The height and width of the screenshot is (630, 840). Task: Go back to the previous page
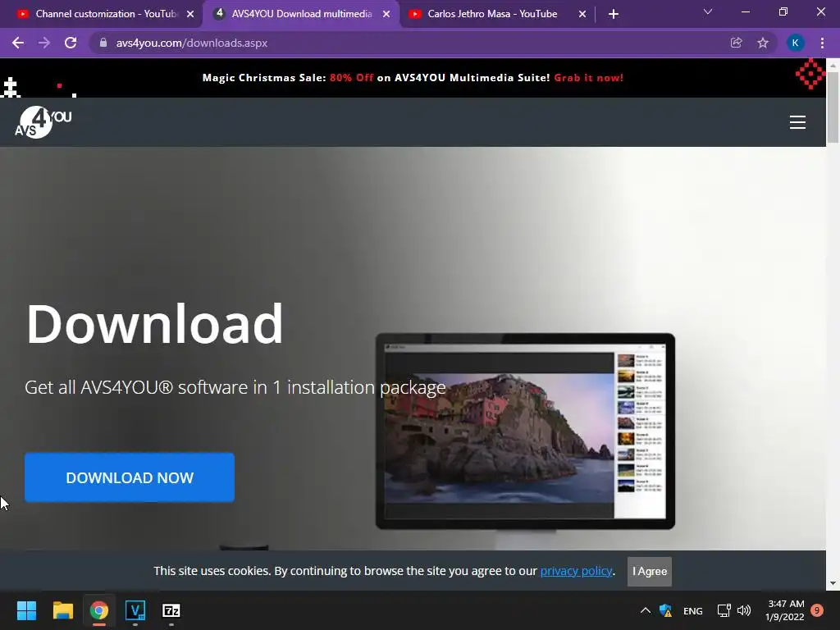(x=18, y=43)
